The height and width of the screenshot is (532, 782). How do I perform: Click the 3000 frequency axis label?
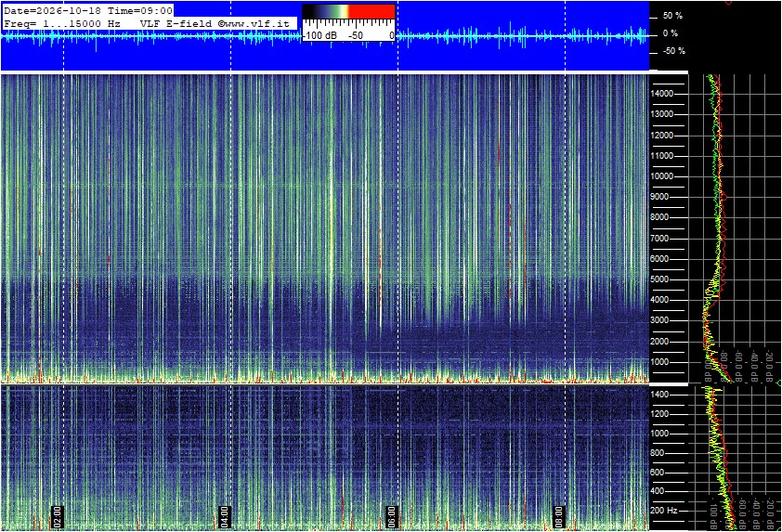(x=659, y=320)
